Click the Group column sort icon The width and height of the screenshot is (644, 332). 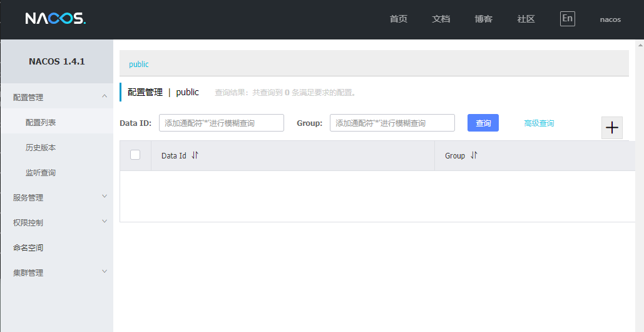coord(473,155)
